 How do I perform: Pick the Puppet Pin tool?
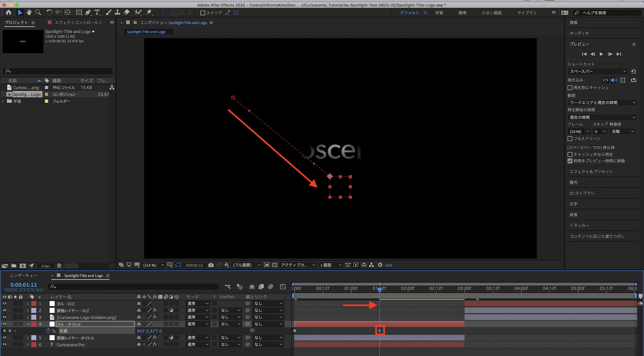click(149, 13)
